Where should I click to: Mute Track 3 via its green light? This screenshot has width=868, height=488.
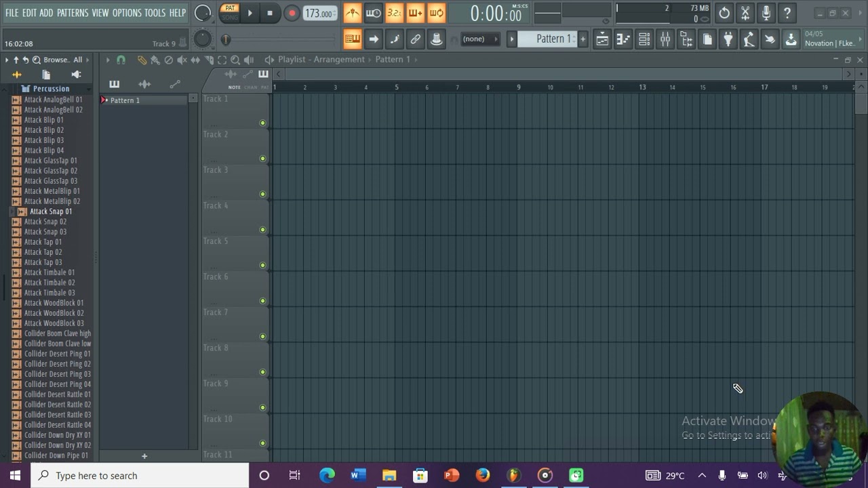(262, 194)
